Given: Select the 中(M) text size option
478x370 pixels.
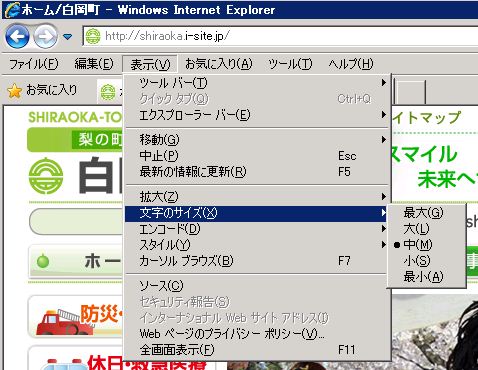Looking at the screenshot, I should click(x=427, y=245).
